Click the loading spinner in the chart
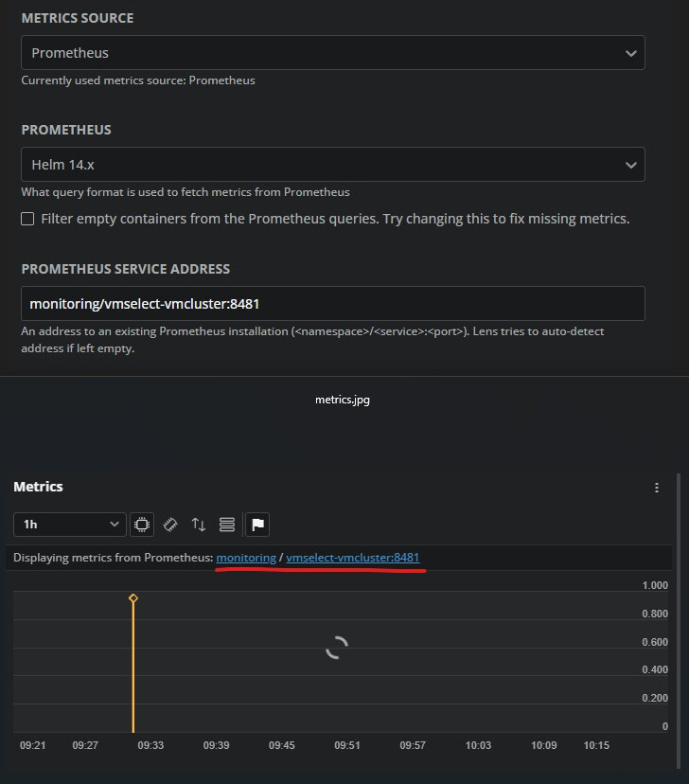This screenshot has height=784, width=689. click(337, 647)
